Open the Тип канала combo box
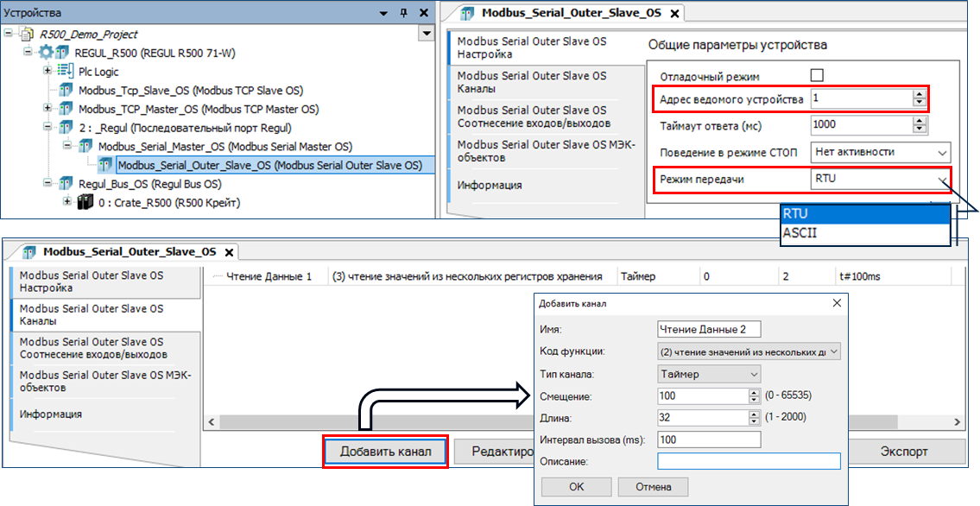This screenshot has height=506, width=980. (753, 374)
